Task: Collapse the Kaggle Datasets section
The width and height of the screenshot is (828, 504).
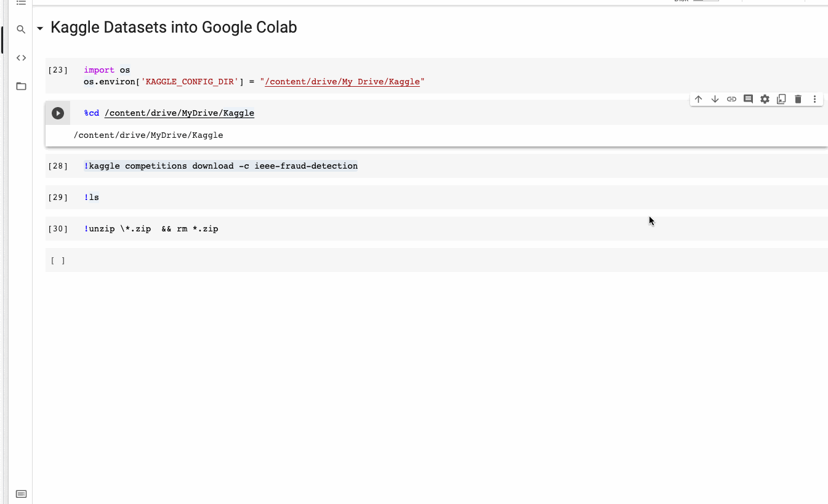Action: click(40, 28)
